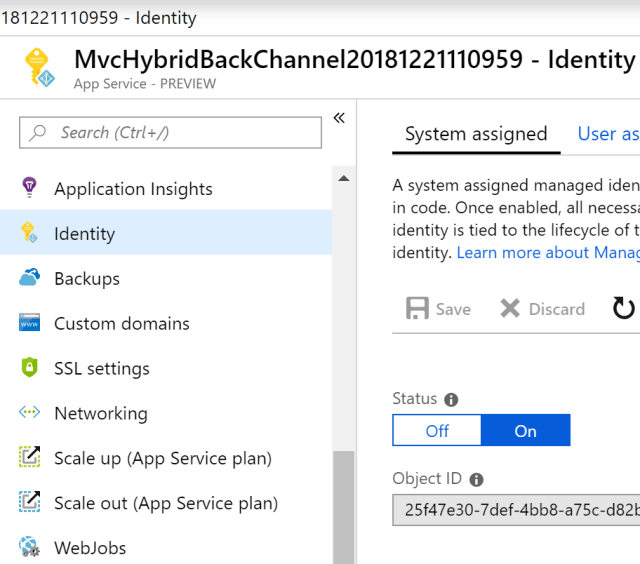640x564 pixels.
Task: Open the User assigned tab
Action: 608,134
